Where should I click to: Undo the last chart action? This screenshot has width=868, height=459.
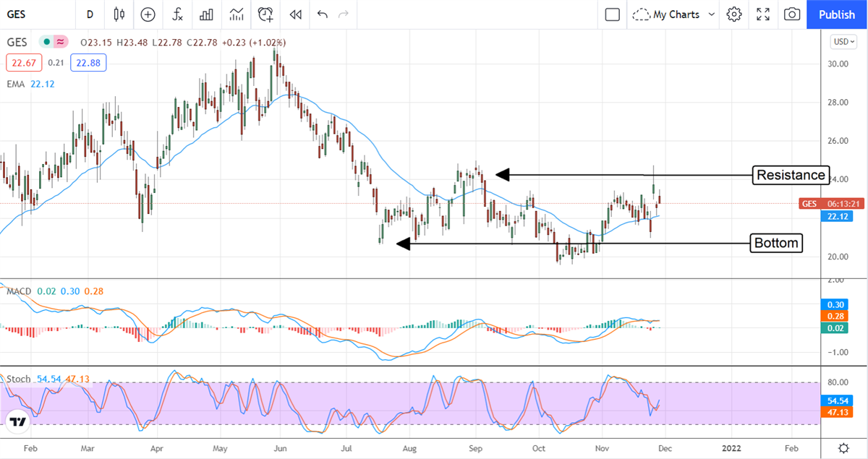(x=322, y=14)
